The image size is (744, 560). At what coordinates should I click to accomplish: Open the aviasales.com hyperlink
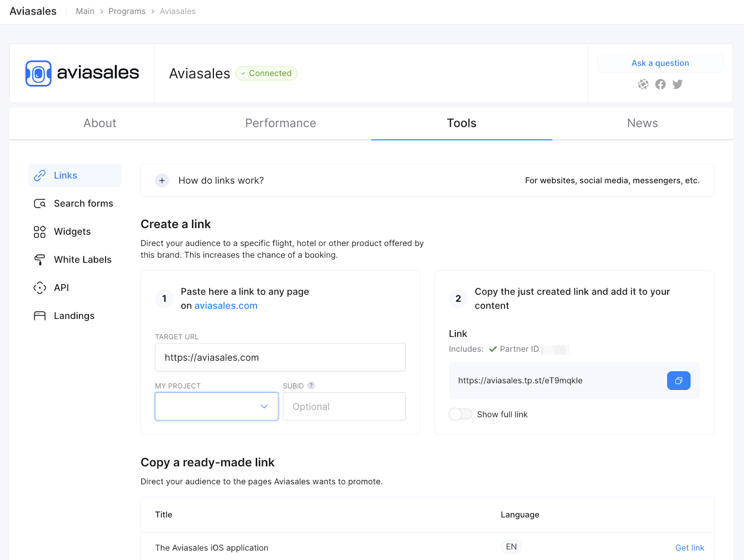tap(226, 306)
